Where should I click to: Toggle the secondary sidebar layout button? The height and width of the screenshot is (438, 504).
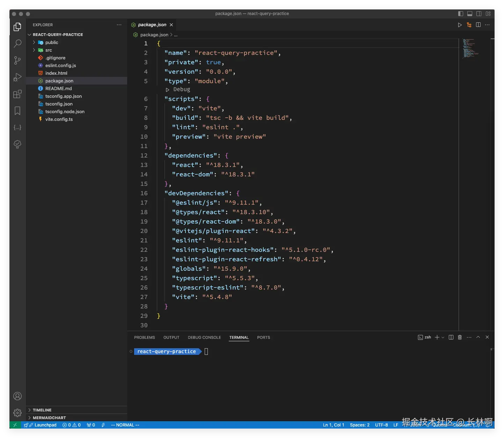pos(479,14)
